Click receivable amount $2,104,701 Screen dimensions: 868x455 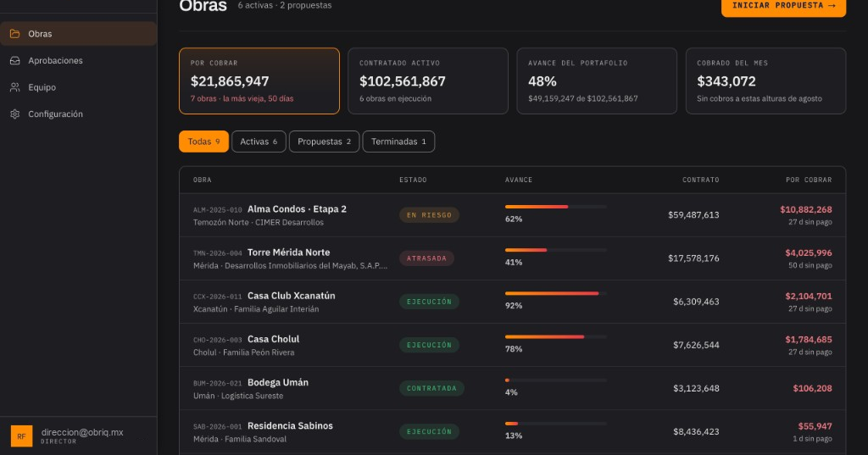click(808, 297)
